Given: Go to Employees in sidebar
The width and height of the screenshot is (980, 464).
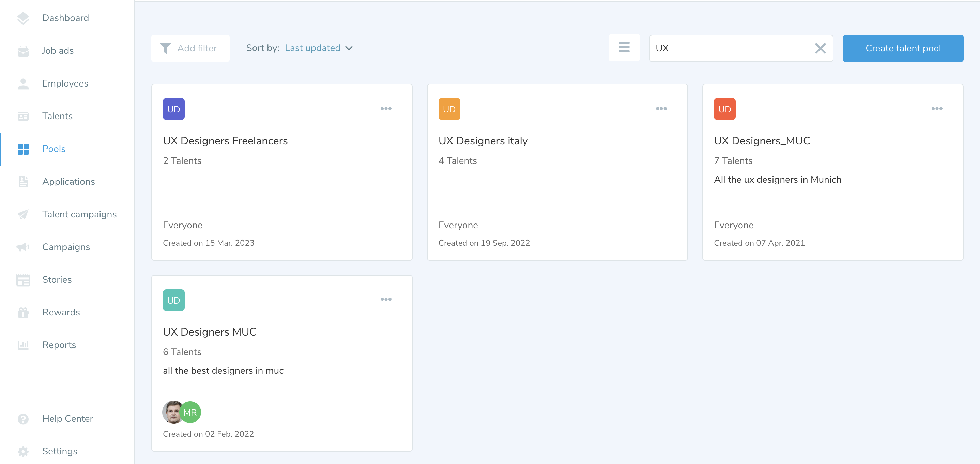Looking at the screenshot, I should [x=65, y=83].
